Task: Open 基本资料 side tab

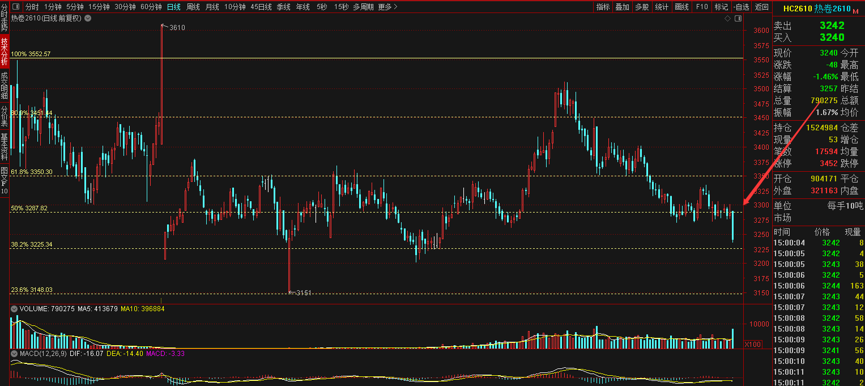Action: pyautogui.click(x=4, y=147)
